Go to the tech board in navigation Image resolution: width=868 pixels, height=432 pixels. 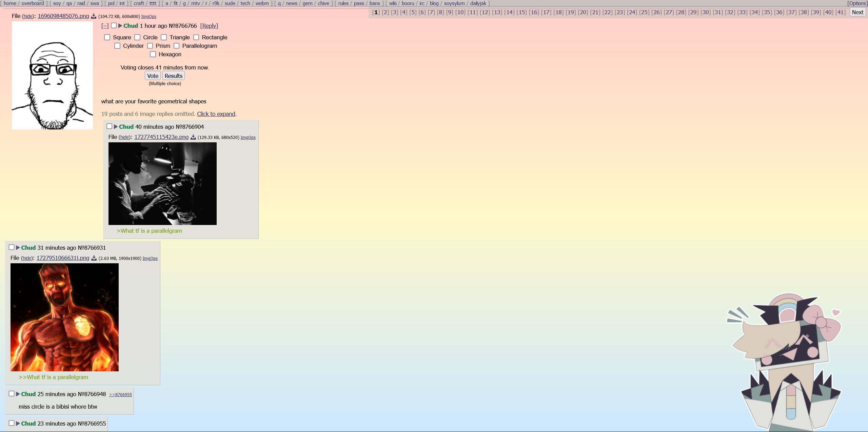click(x=245, y=3)
